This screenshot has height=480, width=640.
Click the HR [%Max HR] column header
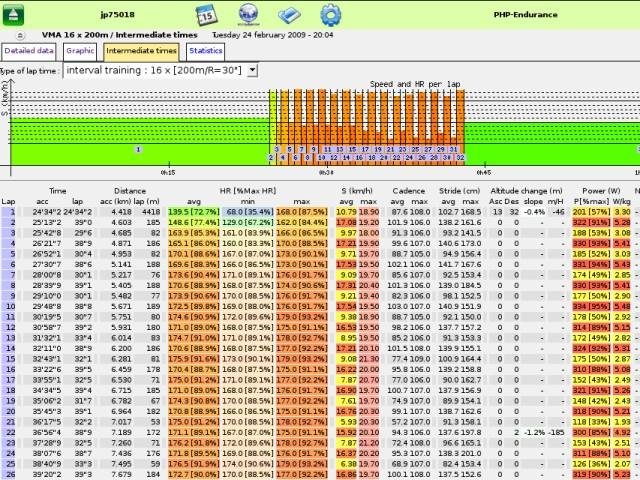click(x=245, y=190)
